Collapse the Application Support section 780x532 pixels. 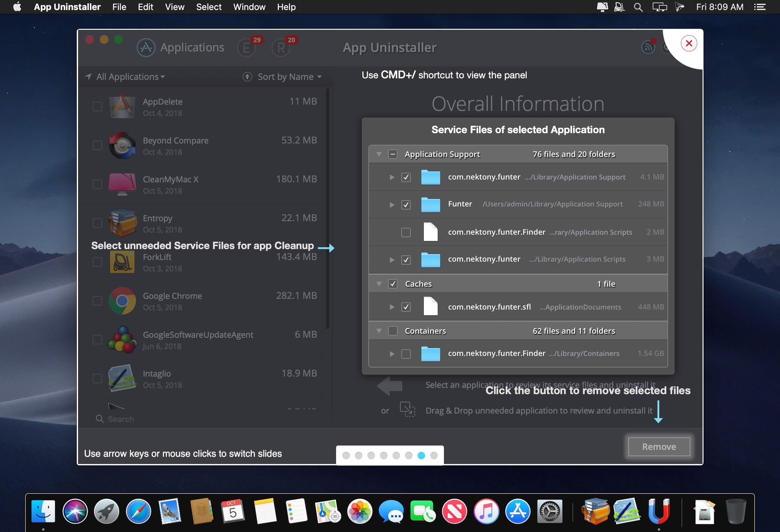[x=379, y=154]
